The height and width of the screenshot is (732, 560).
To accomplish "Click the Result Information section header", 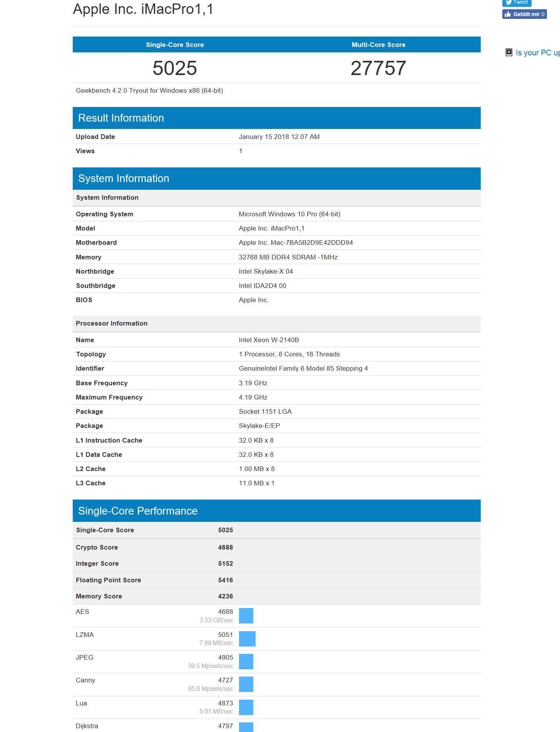I will pos(276,118).
